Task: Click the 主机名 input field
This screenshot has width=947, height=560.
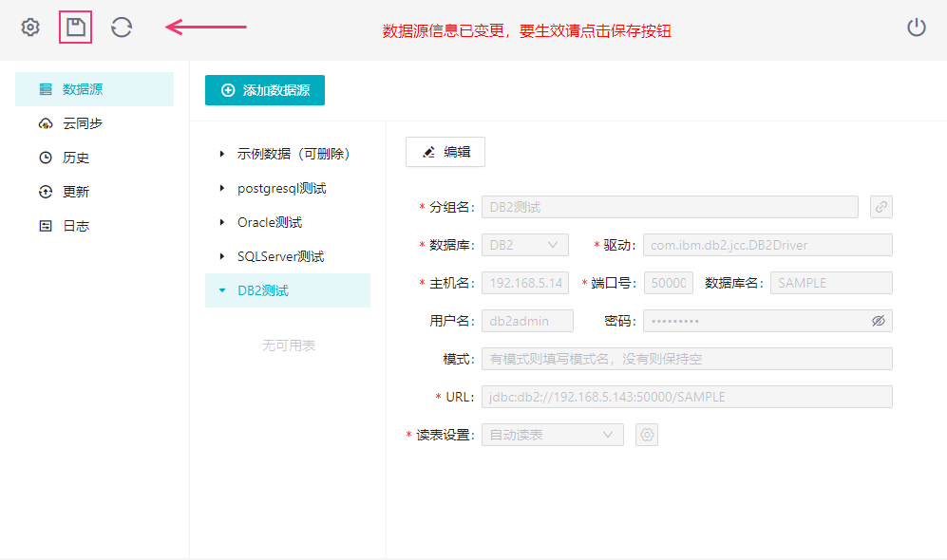Action: (x=525, y=283)
